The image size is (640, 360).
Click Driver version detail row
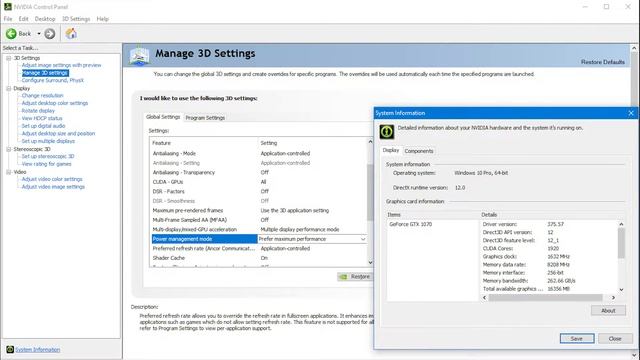(549, 224)
